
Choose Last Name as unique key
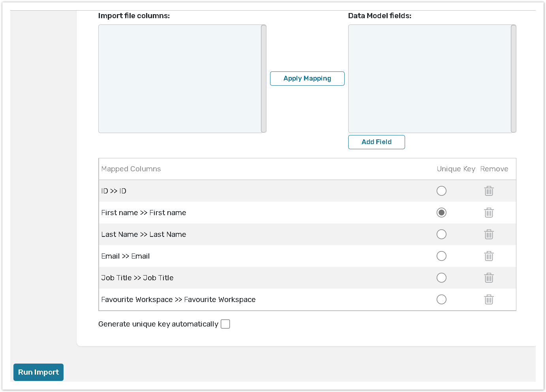[441, 234]
